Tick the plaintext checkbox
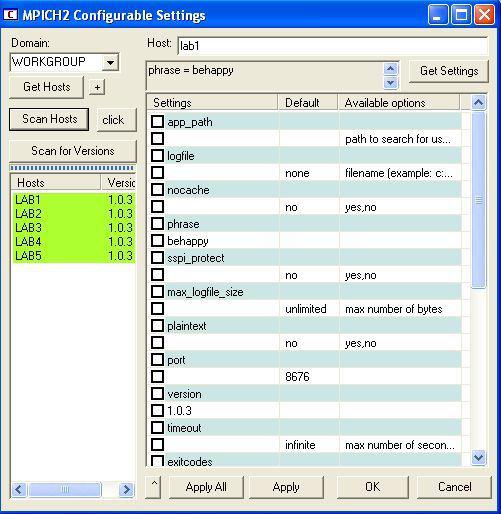Image resolution: width=501 pixels, height=514 pixels. pyautogui.click(x=157, y=325)
